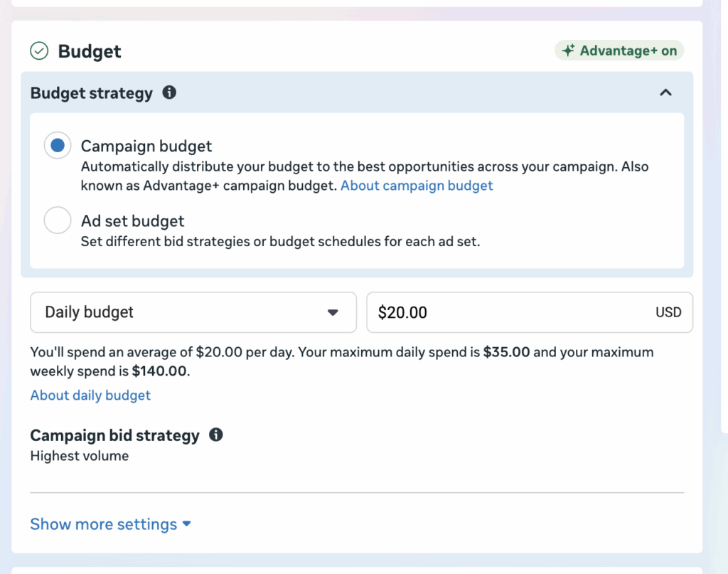Screen dimensions: 728x574
Task: Select the Campaign budget radio button
Action: (x=58, y=145)
